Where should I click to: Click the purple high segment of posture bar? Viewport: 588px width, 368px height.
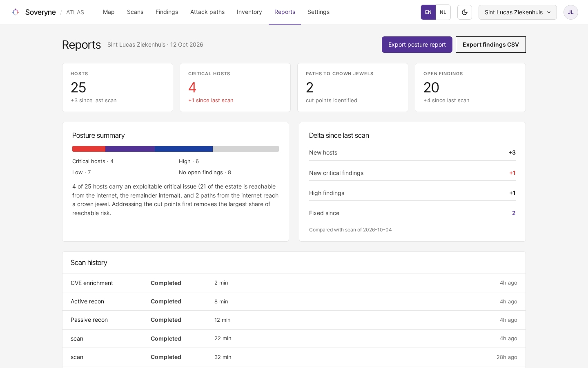130,149
